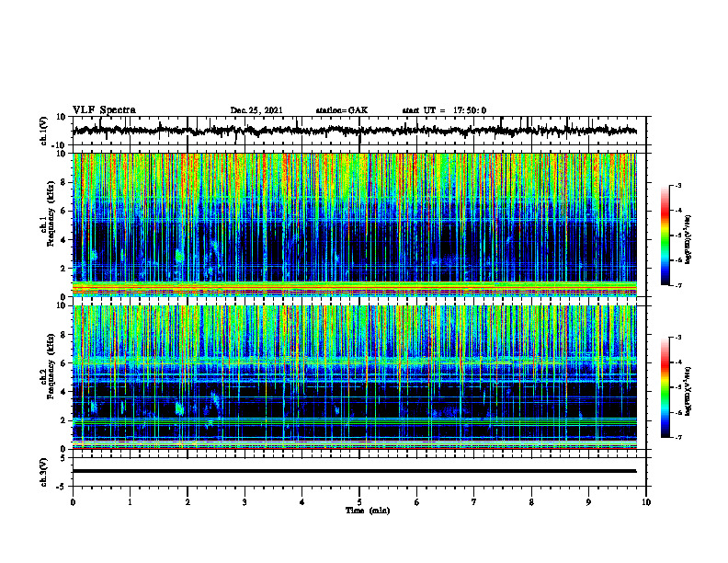Click the "-3" label atop ch.1 color bar
728x563 pixels.
pyautogui.click(x=678, y=185)
